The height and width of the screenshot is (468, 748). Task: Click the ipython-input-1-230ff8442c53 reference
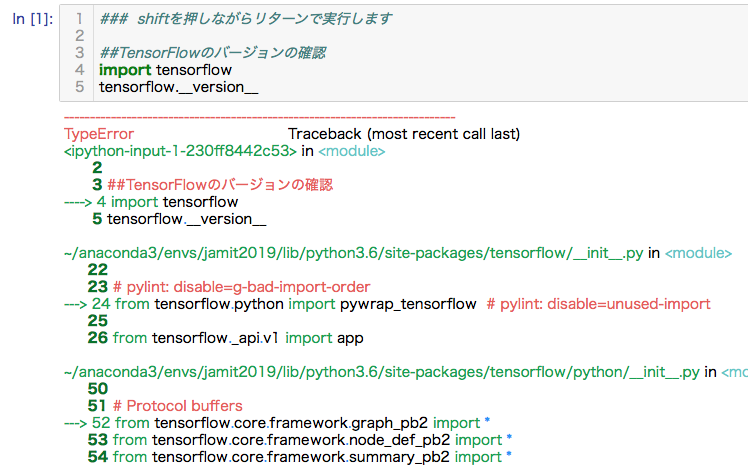click(180, 151)
